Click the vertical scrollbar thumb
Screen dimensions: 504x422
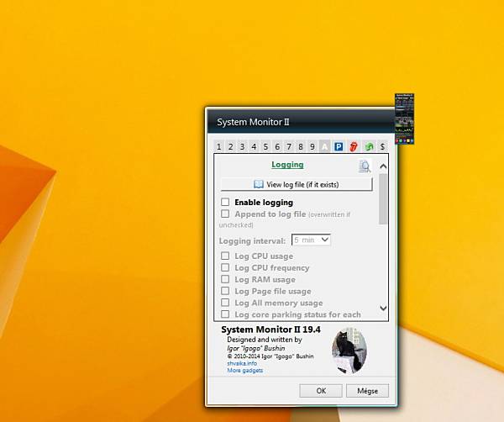[x=383, y=199]
